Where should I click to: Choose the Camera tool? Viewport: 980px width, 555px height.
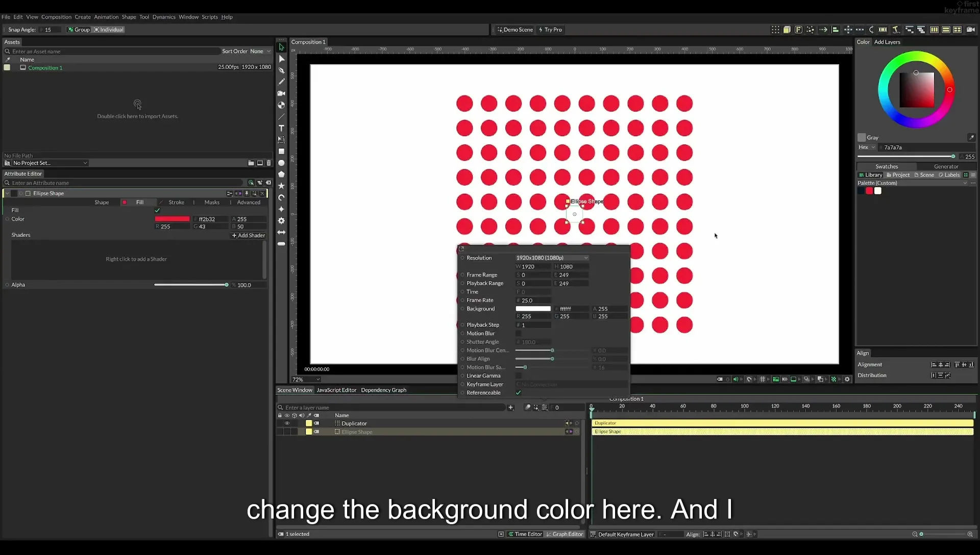tap(281, 93)
